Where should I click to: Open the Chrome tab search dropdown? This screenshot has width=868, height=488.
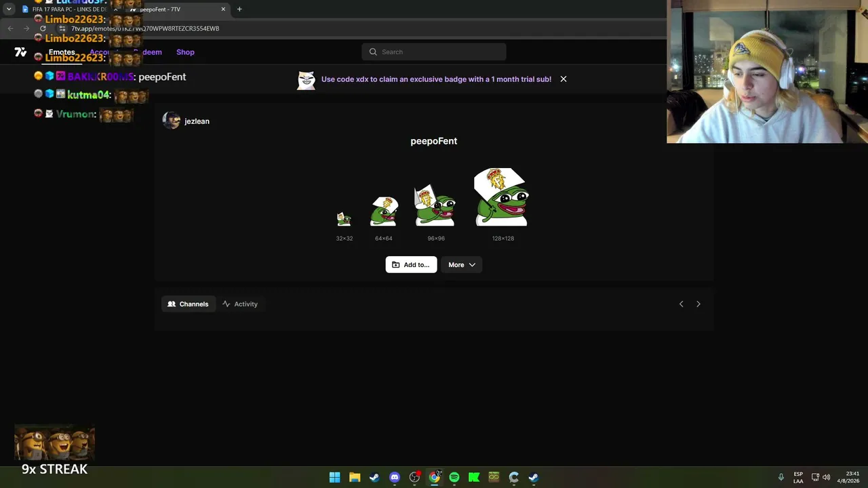click(9, 9)
